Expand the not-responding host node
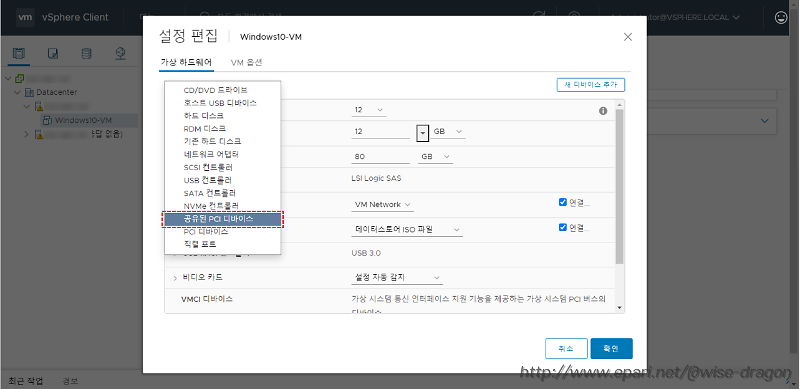The image size is (800, 389). click(27, 134)
